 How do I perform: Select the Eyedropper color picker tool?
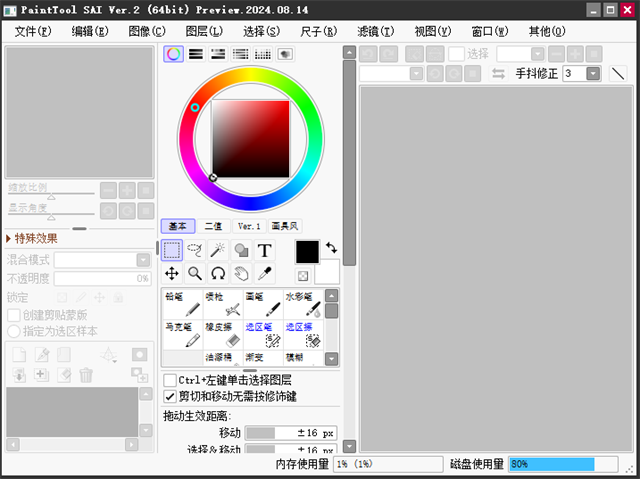tap(264, 273)
